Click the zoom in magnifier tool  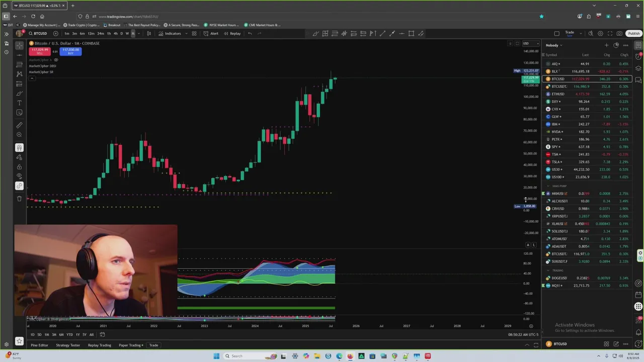(x=19, y=135)
